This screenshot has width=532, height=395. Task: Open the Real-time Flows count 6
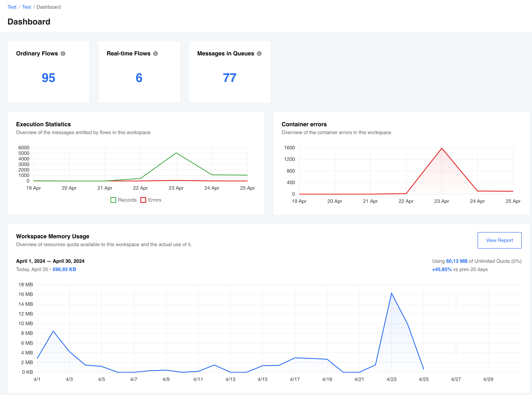coord(139,78)
